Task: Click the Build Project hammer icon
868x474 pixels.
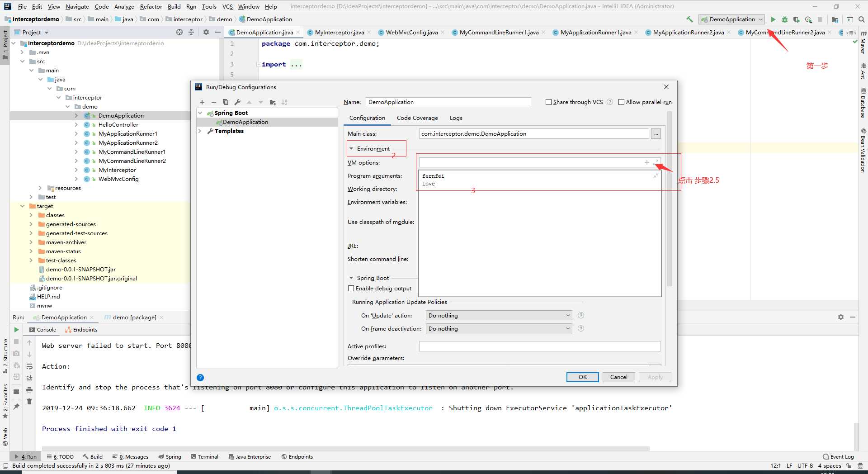Action: 689,19
